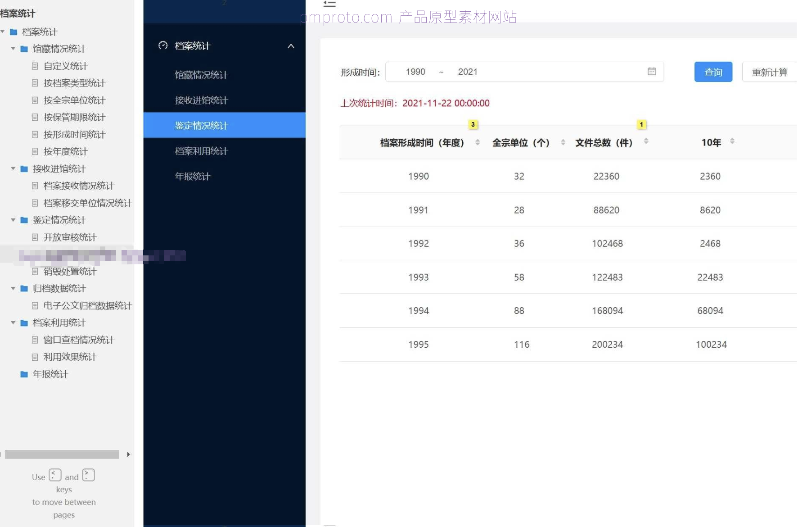Click the 接收进馆统计 folder icon
The width and height of the screenshot is (812, 527).
coord(24,168)
